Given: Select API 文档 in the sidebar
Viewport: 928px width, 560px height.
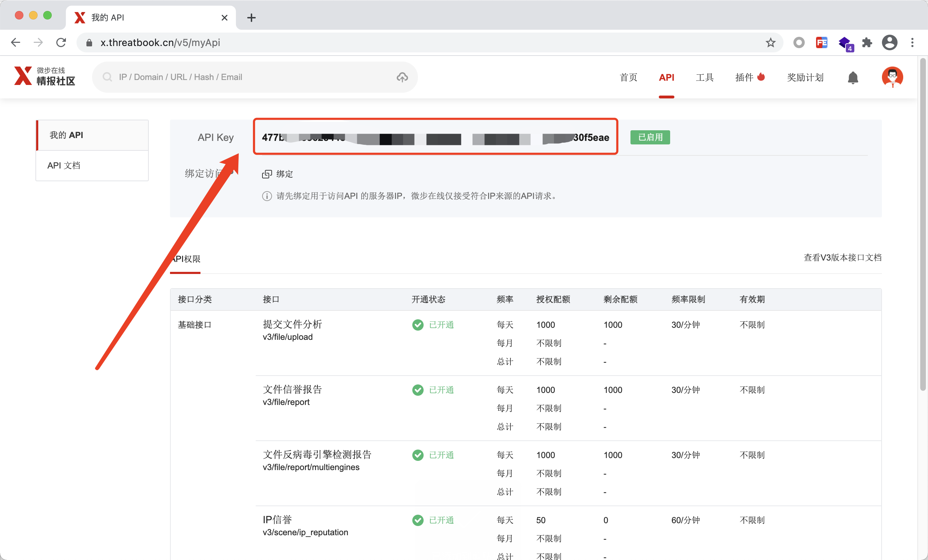Looking at the screenshot, I should tap(64, 165).
